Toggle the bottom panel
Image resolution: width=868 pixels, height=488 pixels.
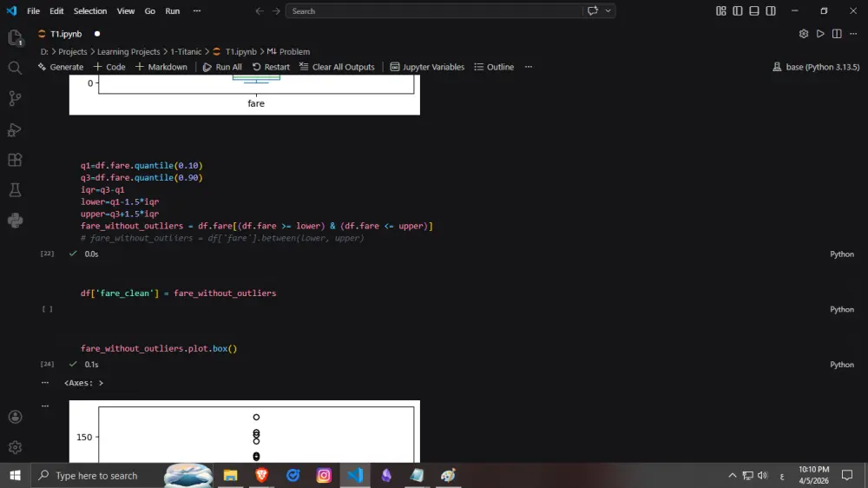point(754,11)
